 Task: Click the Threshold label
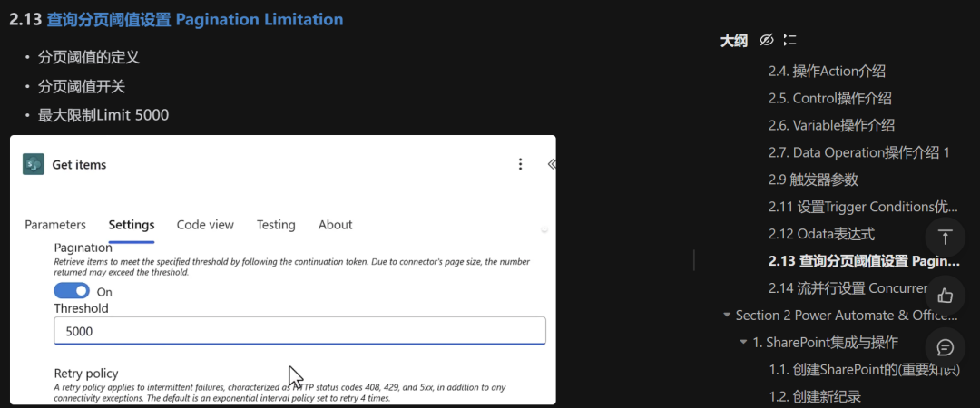coord(82,308)
